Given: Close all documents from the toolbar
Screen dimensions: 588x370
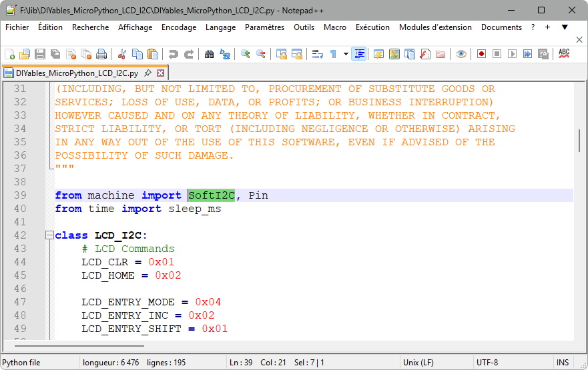Looking at the screenshot, I should pos(86,54).
